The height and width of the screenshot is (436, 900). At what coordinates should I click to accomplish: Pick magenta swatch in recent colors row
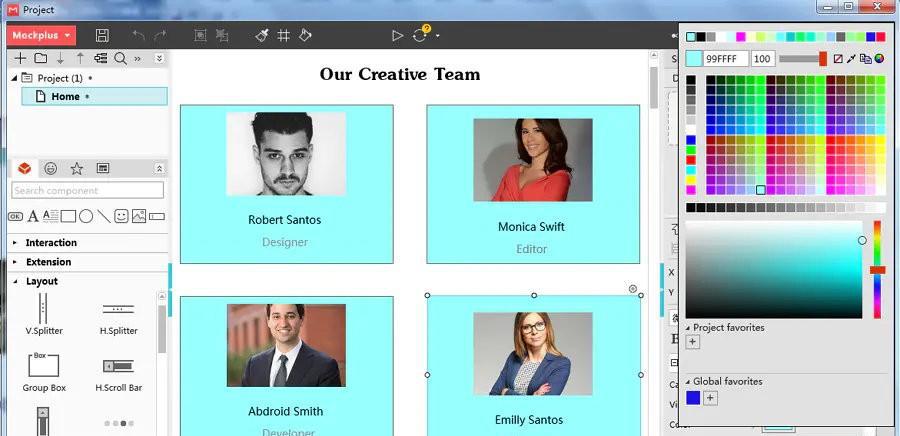tap(740, 37)
